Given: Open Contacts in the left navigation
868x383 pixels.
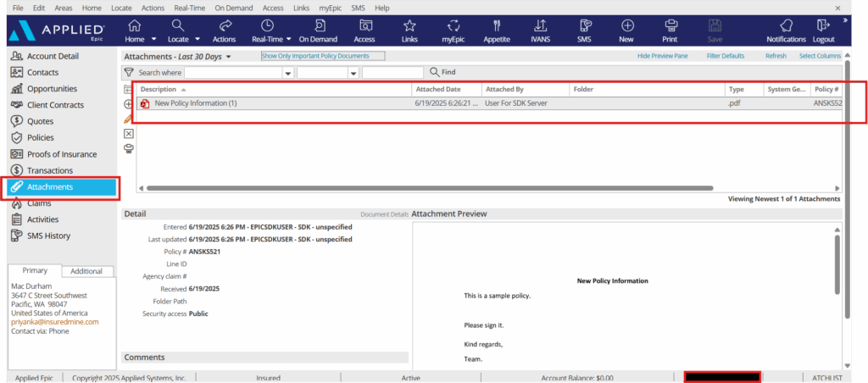Looking at the screenshot, I should click(42, 73).
